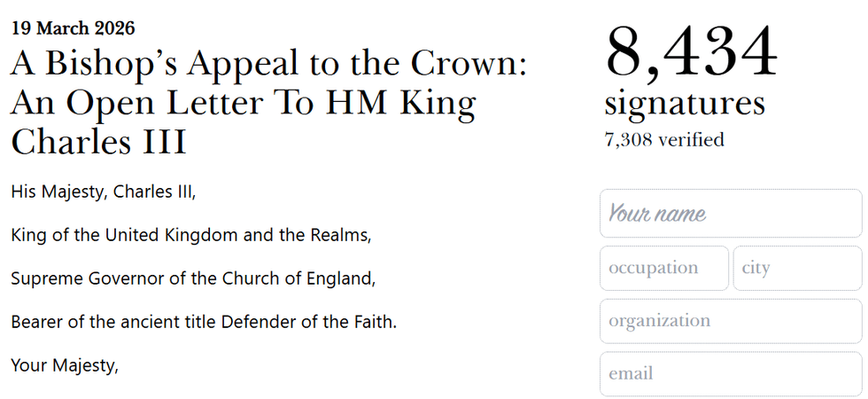Click 'Charles III' in the large heading

98,141
